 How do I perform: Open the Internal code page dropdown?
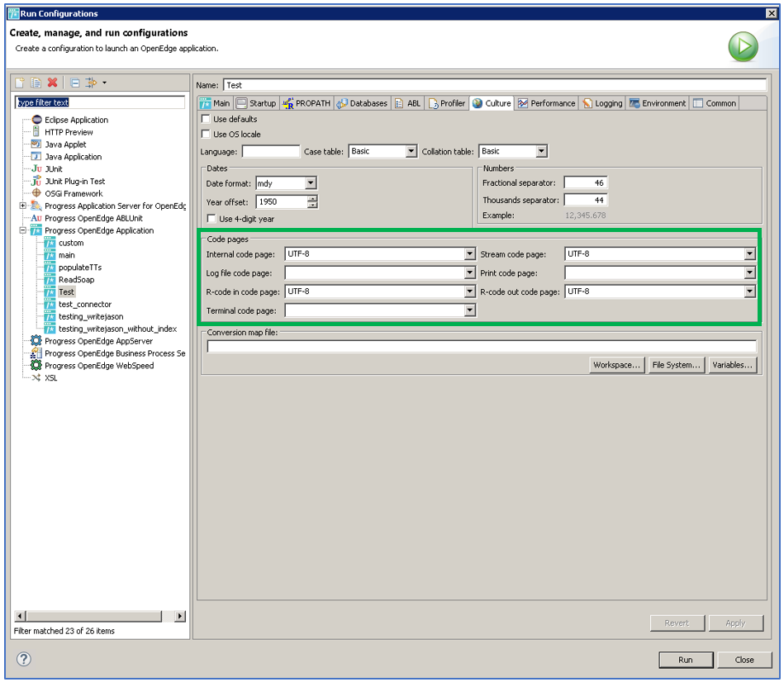click(x=469, y=253)
